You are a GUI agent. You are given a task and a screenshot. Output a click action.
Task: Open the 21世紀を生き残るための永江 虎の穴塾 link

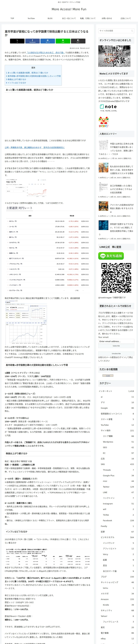(46, 52)
